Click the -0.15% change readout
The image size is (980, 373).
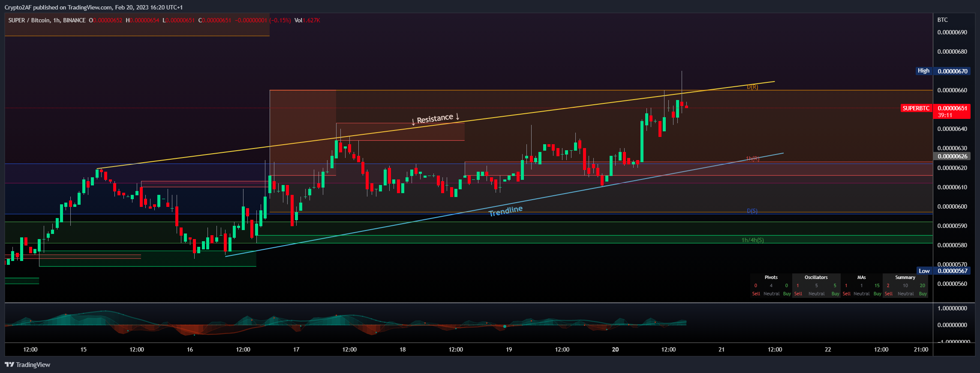[280, 20]
